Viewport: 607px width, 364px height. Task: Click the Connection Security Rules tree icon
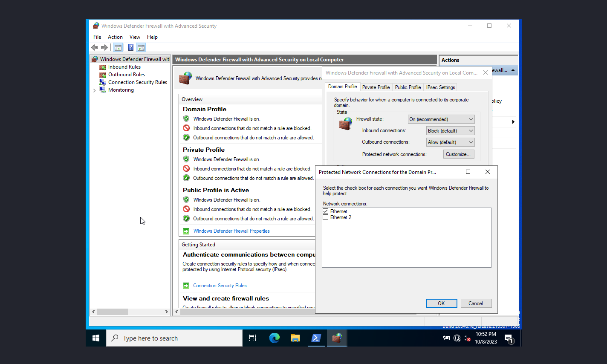click(x=103, y=82)
